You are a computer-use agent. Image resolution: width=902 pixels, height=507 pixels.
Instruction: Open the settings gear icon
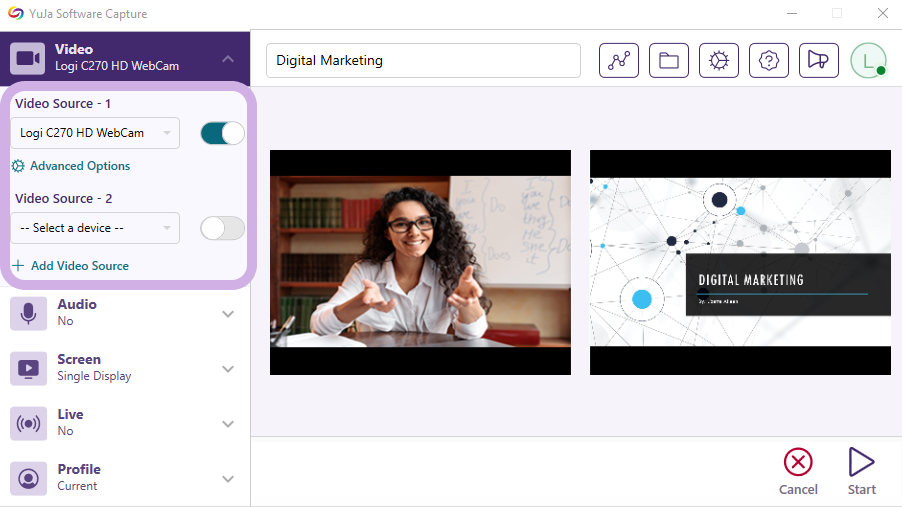click(x=718, y=60)
